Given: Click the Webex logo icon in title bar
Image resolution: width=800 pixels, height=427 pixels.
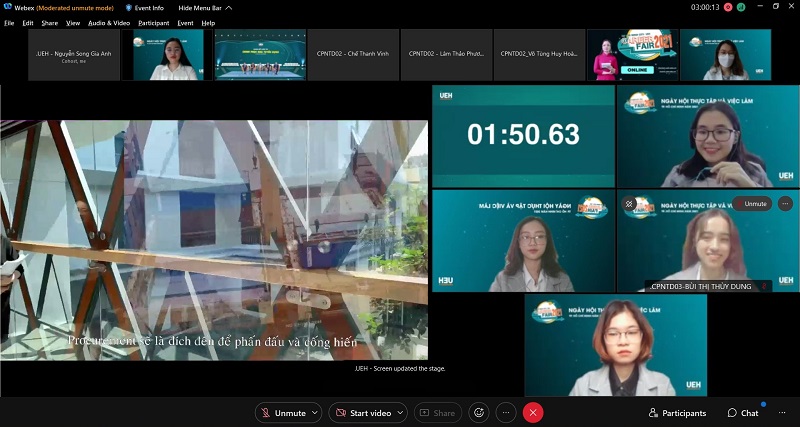Looking at the screenshot, I should coord(7,7).
